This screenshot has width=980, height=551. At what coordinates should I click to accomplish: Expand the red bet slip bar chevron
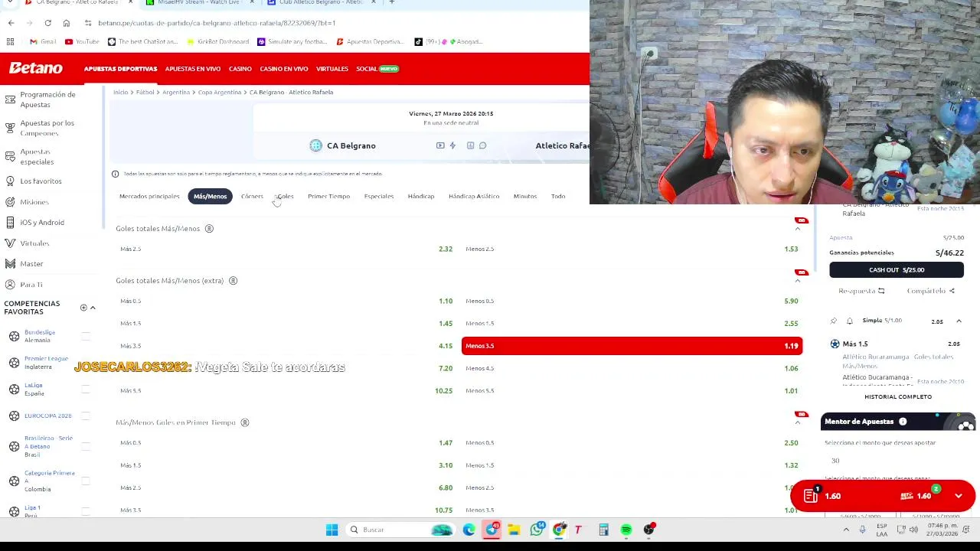click(x=959, y=496)
